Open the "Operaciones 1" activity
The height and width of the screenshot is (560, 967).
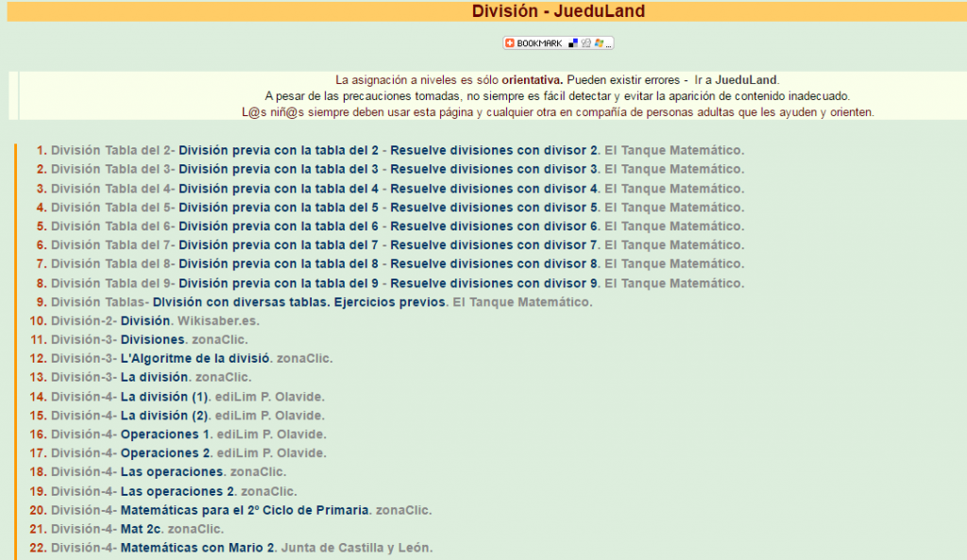click(165, 433)
